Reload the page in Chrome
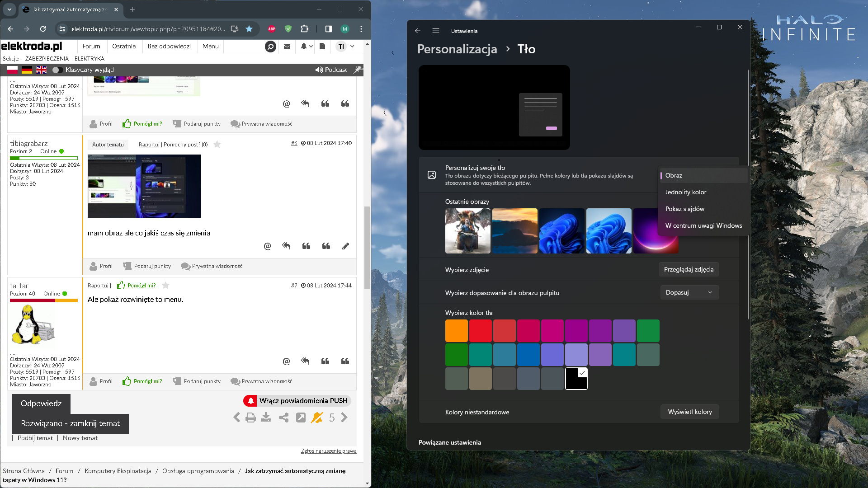 (43, 29)
